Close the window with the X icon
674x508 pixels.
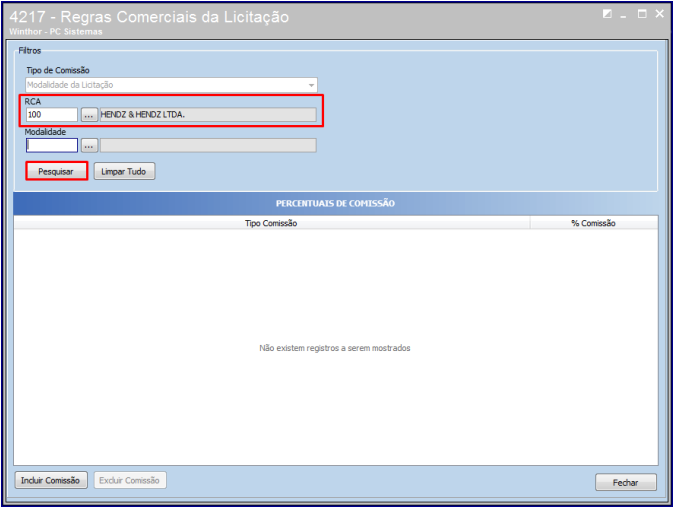(660, 14)
